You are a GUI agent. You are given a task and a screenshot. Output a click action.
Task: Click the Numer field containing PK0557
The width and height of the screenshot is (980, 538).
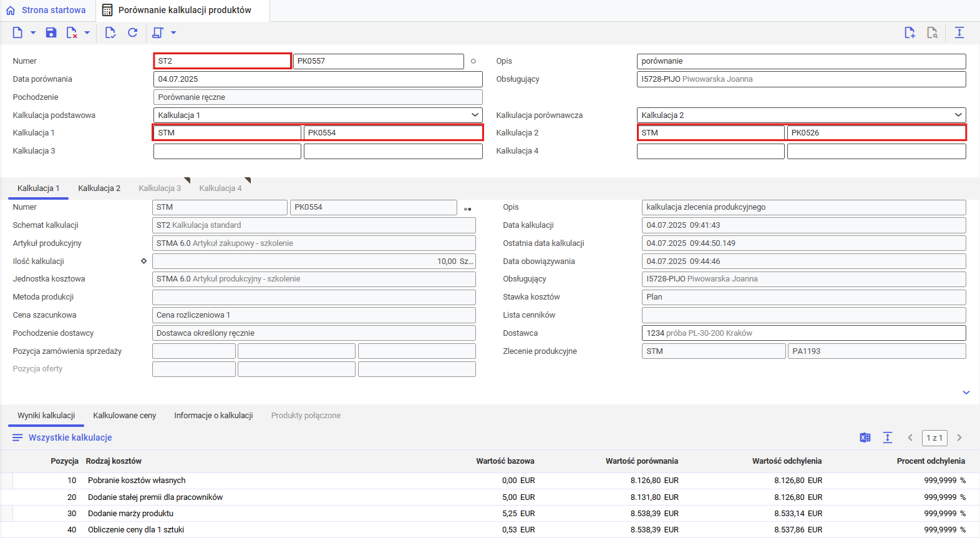coord(379,61)
